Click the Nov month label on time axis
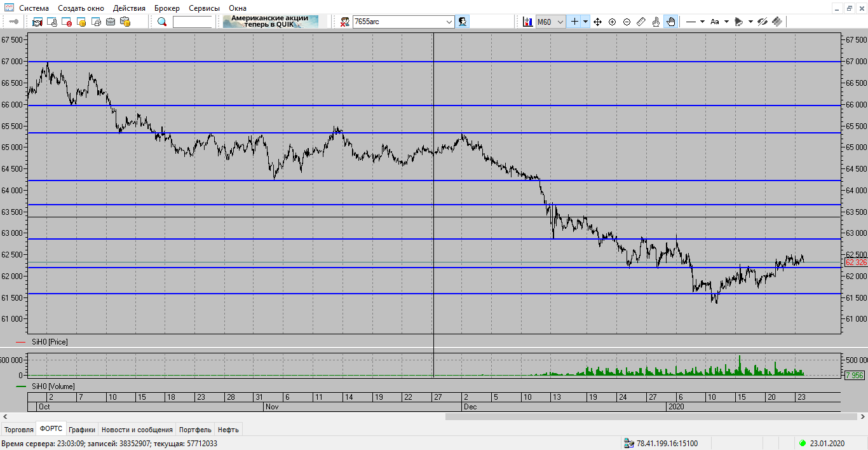 click(272, 406)
